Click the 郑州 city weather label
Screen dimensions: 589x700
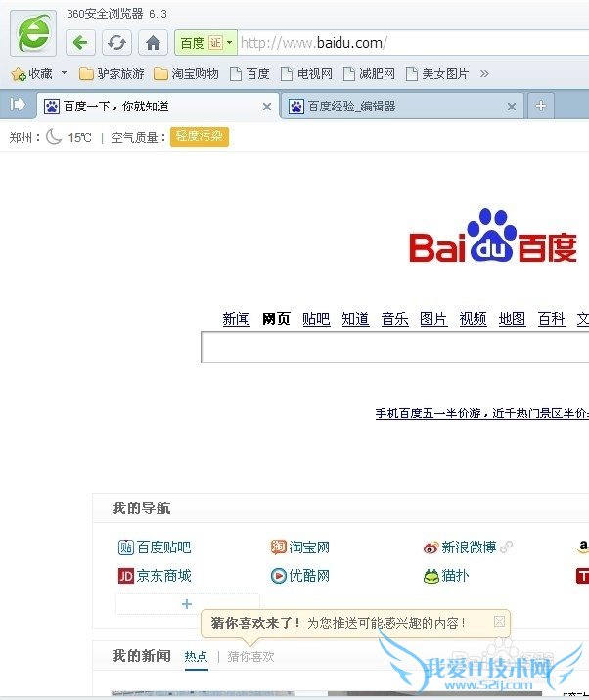coord(24,138)
